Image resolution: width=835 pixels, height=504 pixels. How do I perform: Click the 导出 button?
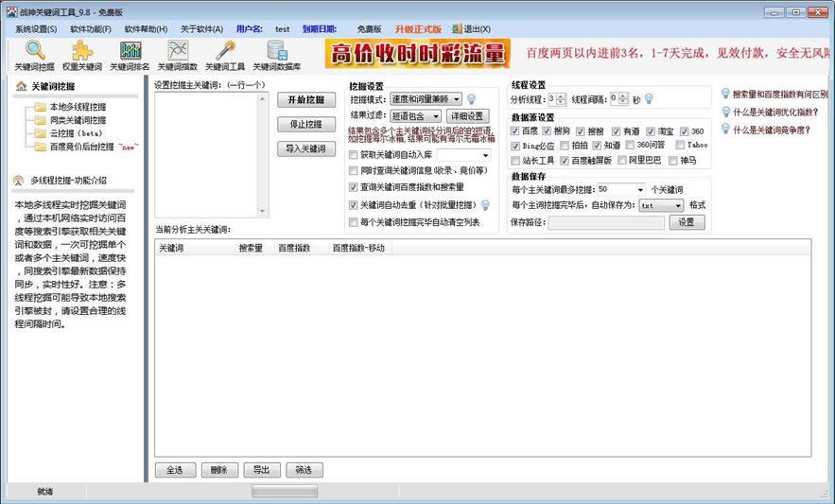(x=262, y=470)
